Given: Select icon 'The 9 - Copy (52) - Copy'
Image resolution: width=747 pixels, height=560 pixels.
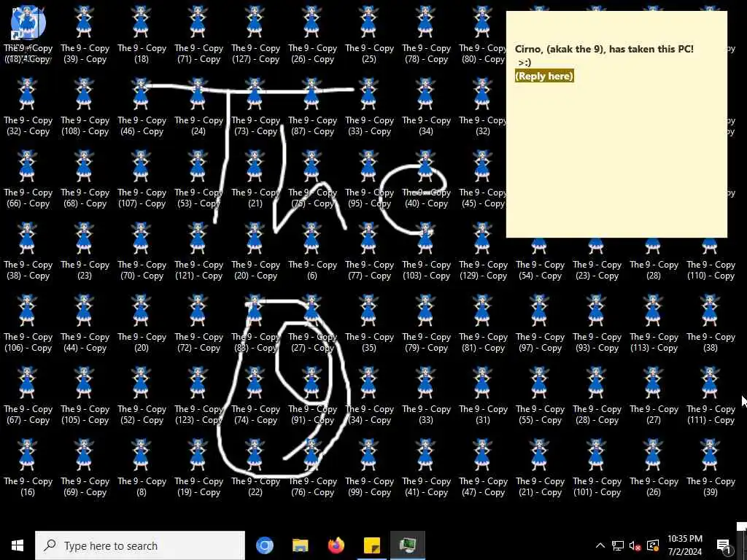Looking at the screenshot, I should [x=142, y=396].
